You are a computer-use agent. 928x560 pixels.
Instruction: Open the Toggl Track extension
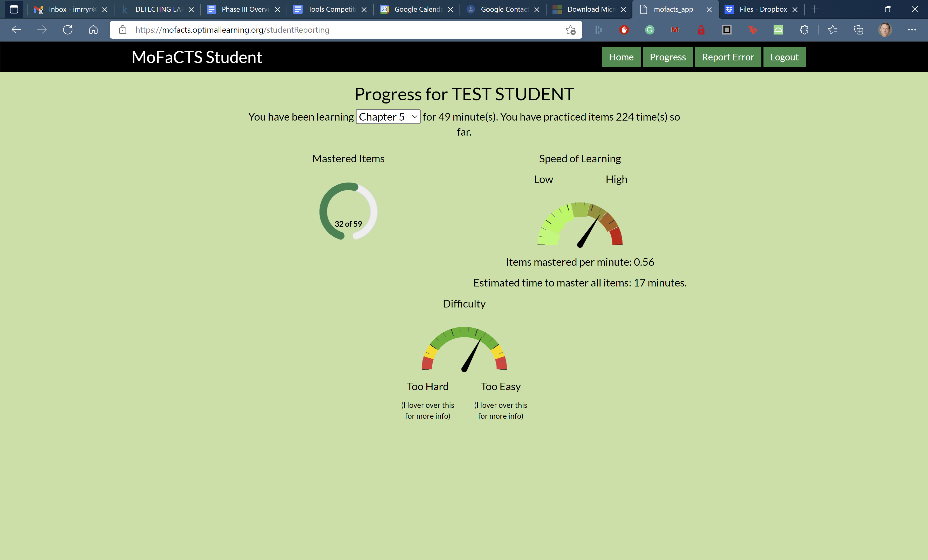point(753,30)
